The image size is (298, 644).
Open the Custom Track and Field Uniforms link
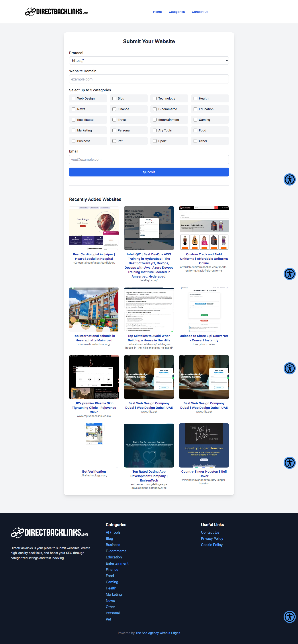[204, 258]
